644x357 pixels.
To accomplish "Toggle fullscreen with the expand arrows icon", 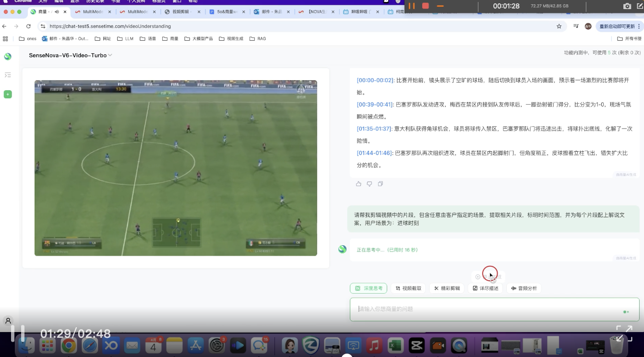I will 624,333.
